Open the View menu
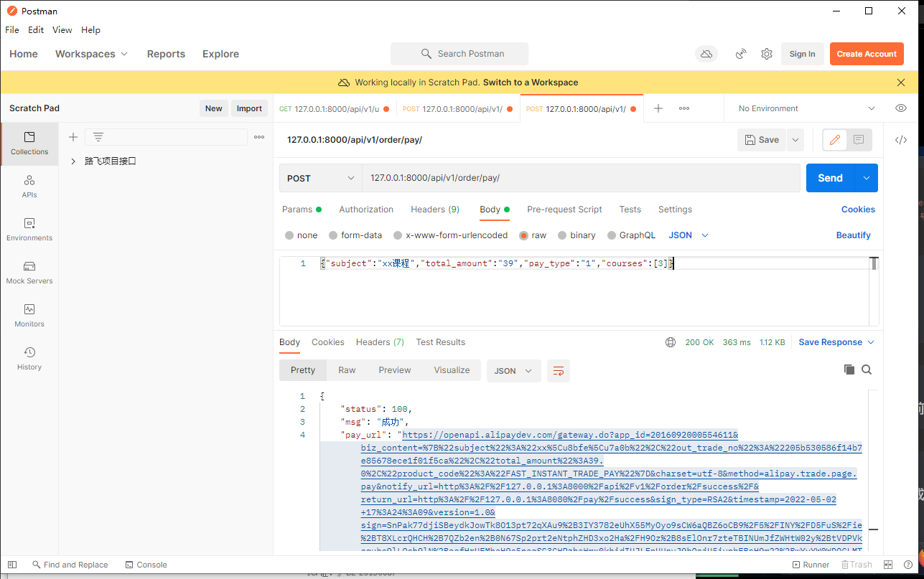Image resolution: width=924 pixels, height=579 pixels. click(x=62, y=30)
